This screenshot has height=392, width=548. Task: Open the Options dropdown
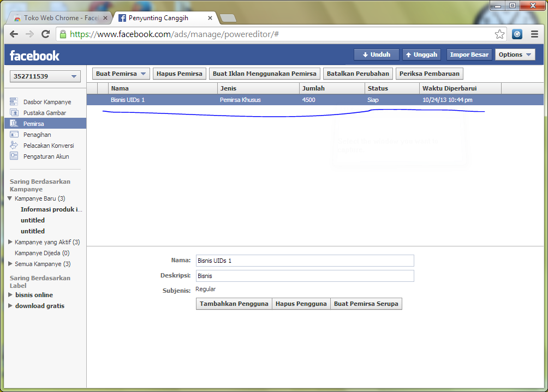[x=515, y=55]
